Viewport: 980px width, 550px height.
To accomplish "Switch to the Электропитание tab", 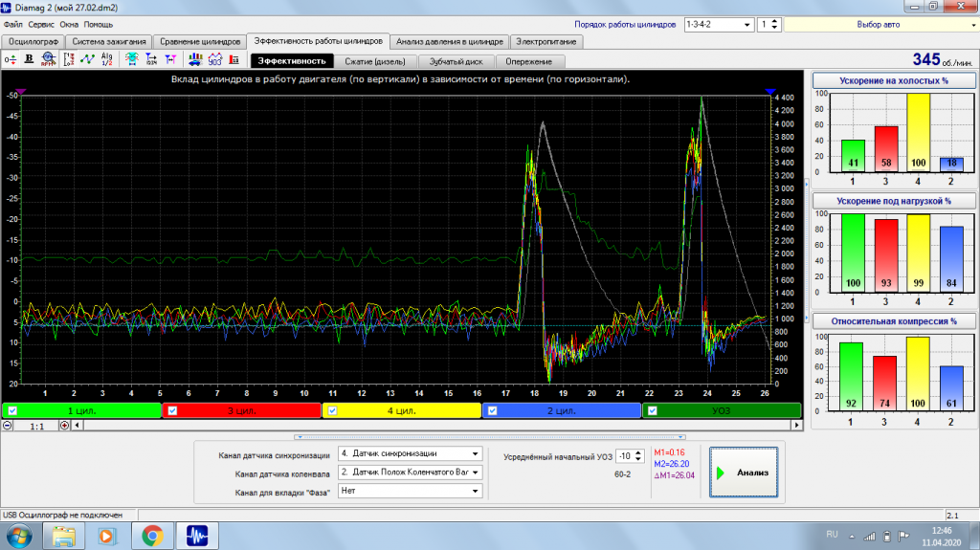I will [x=546, y=42].
